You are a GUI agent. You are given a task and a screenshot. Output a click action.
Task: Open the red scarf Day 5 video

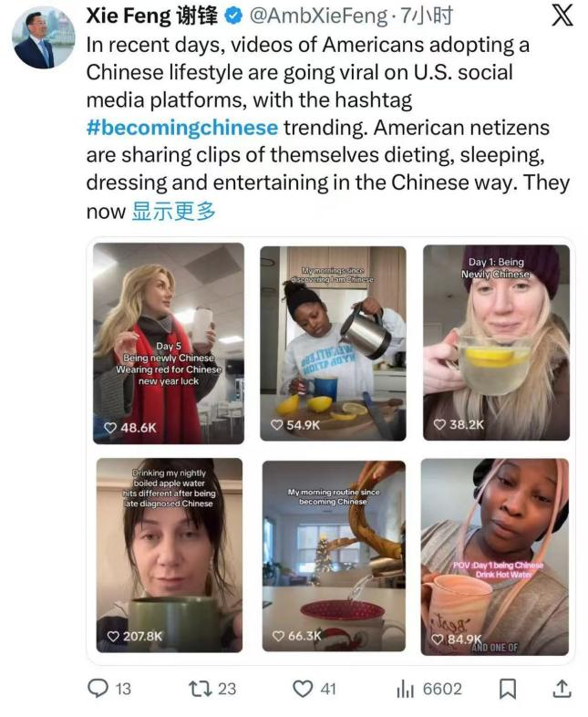(x=169, y=343)
